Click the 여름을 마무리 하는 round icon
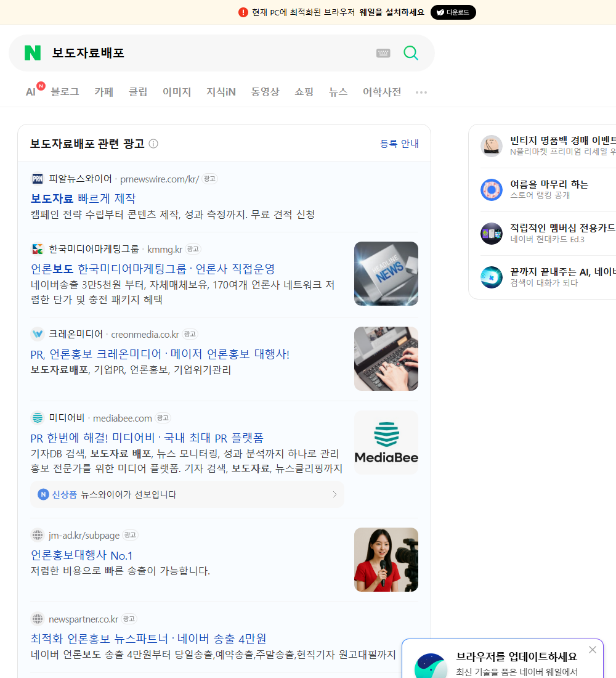This screenshot has width=616, height=678. 492,189
